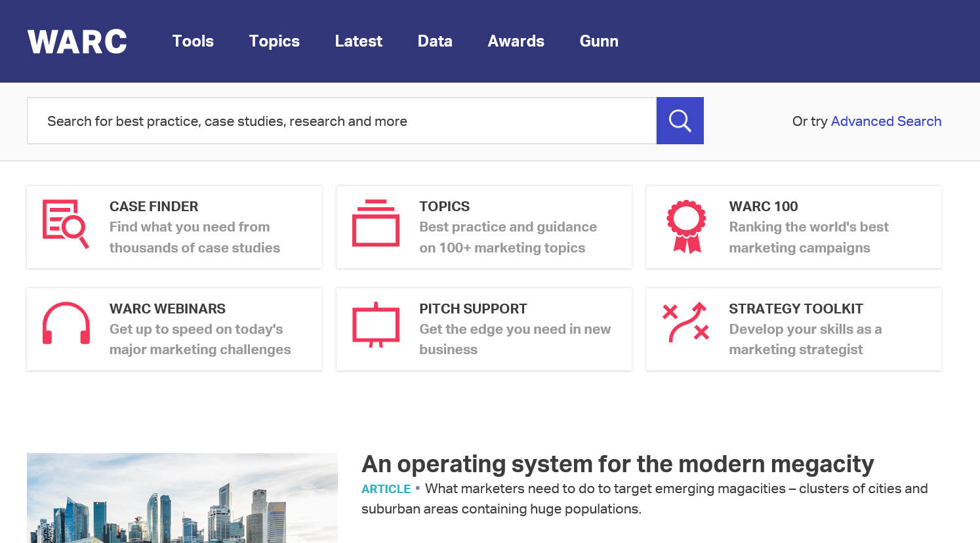Click the headphones icon for WARC Webinars

(x=66, y=326)
